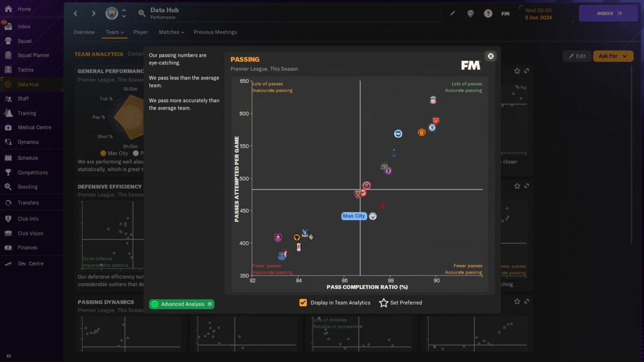Image resolution: width=644 pixels, height=362 pixels.
Task: Open help via the question mark icon
Action: click(488, 14)
